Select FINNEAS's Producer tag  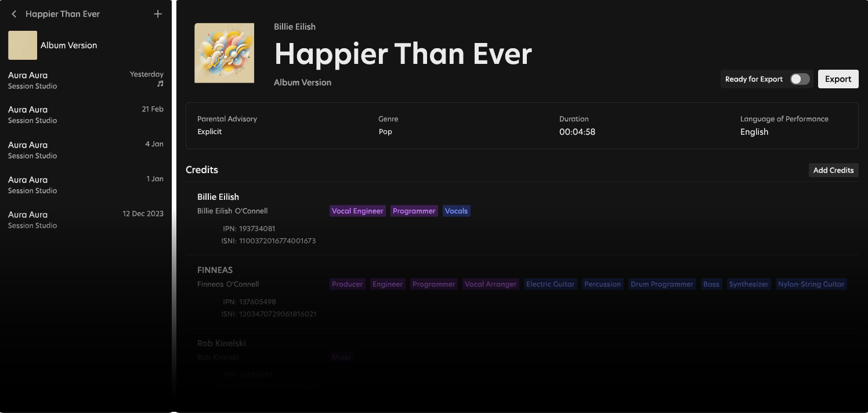tap(347, 284)
